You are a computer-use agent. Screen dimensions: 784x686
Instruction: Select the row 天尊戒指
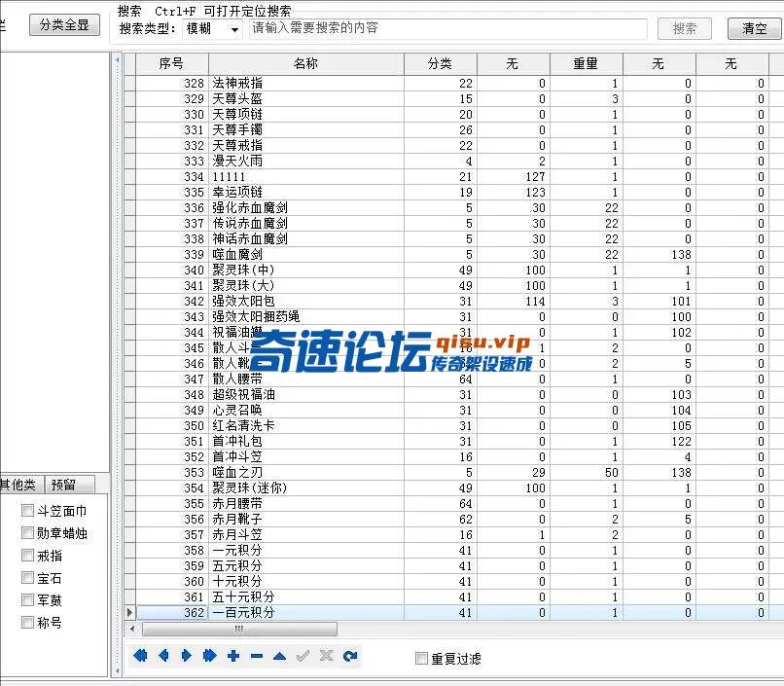[452, 145]
